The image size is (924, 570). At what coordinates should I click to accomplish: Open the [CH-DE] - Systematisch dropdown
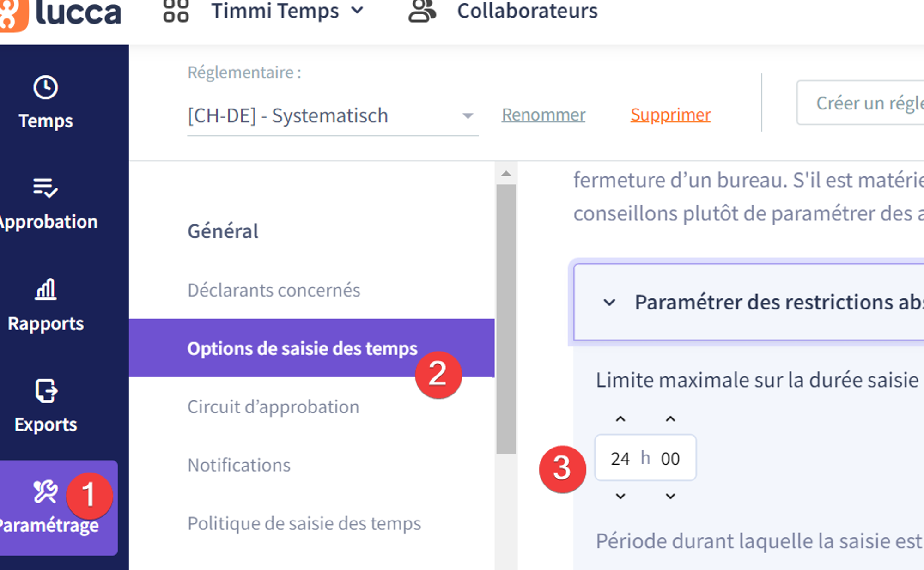point(333,115)
